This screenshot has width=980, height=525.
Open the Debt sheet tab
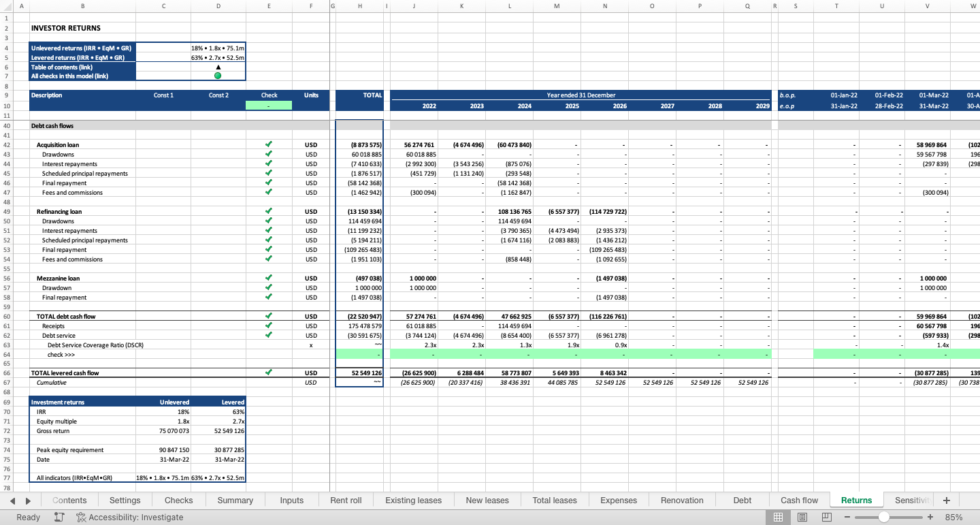(x=742, y=500)
